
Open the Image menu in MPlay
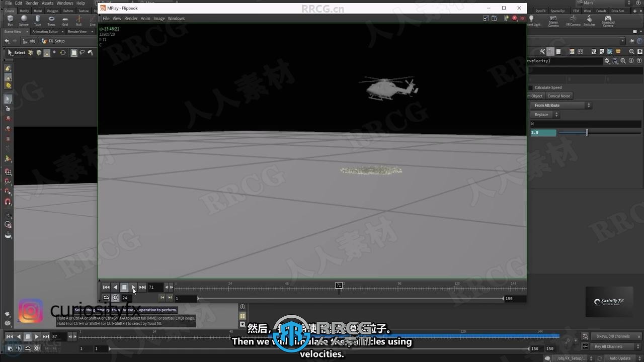coord(159,19)
